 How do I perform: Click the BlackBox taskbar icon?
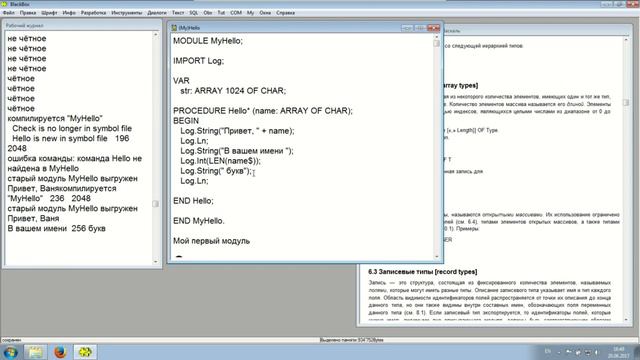(x=85, y=352)
